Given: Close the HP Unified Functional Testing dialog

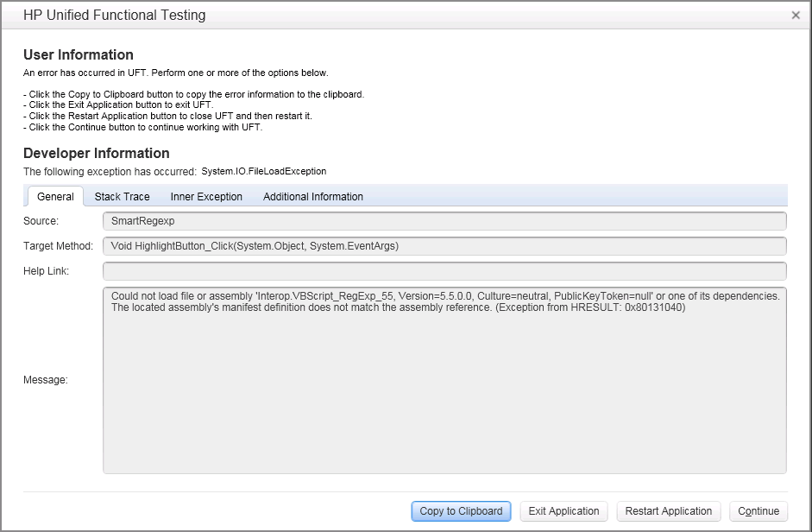Looking at the screenshot, I should point(795,15).
